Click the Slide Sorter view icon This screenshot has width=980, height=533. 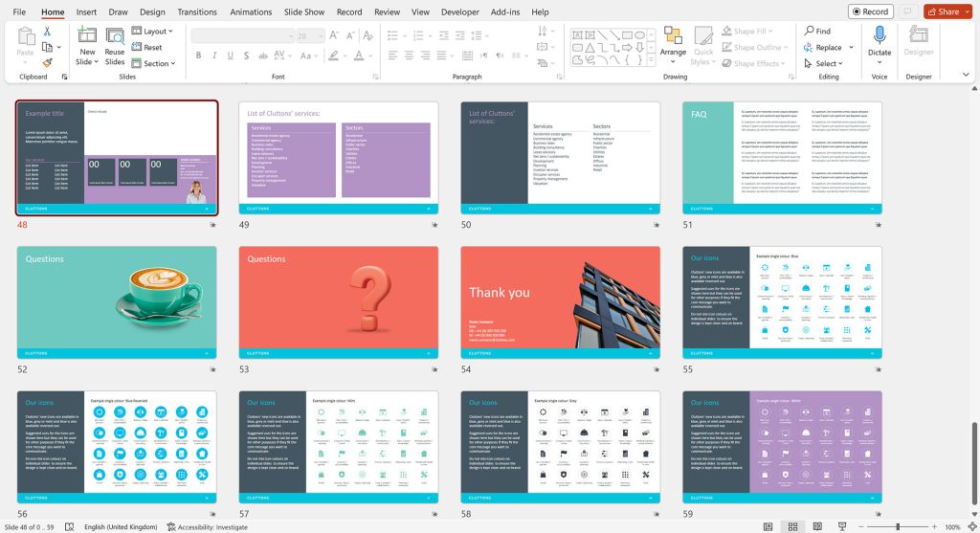pyautogui.click(x=792, y=526)
